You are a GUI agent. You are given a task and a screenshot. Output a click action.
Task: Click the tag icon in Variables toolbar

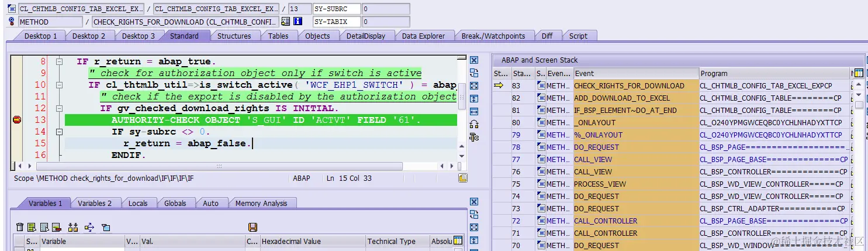106,228
